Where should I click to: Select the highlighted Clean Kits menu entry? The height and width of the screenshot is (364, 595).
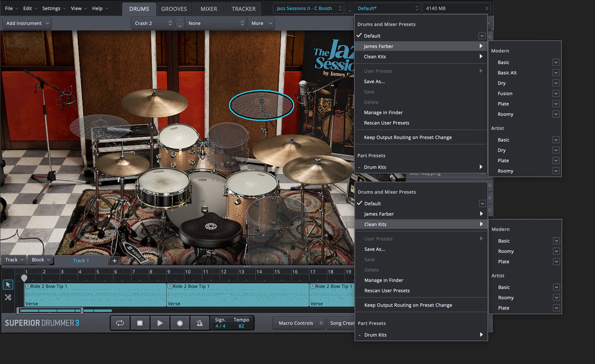(x=421, y=225)
